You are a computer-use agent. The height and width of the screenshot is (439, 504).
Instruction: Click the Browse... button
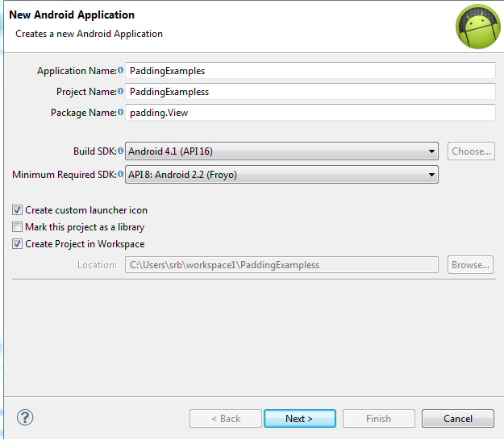(471, 265)
